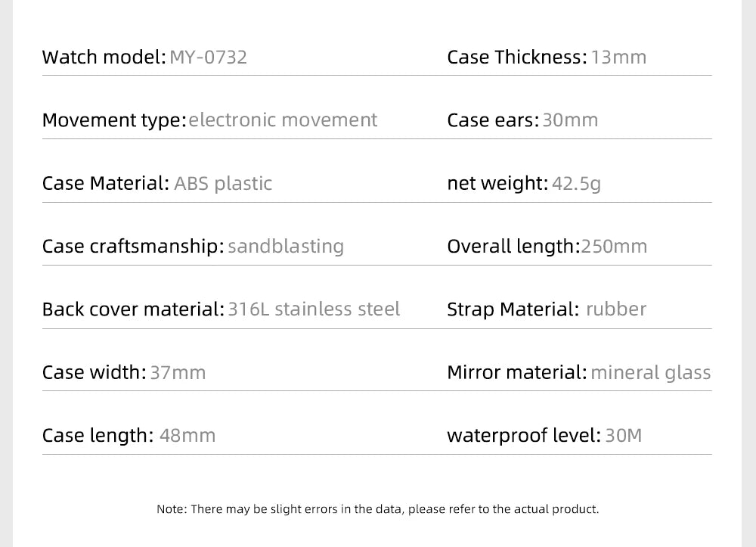Click the Case ears 30mm value
This screenshot has width=756, height=547.
coord(570,120)
